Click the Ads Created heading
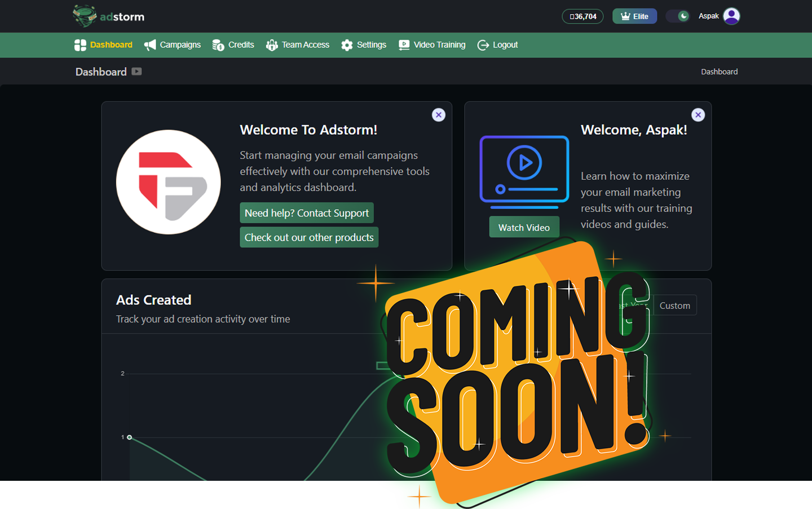The width and height of the screenshot is (812, 509). coord(153,300)
